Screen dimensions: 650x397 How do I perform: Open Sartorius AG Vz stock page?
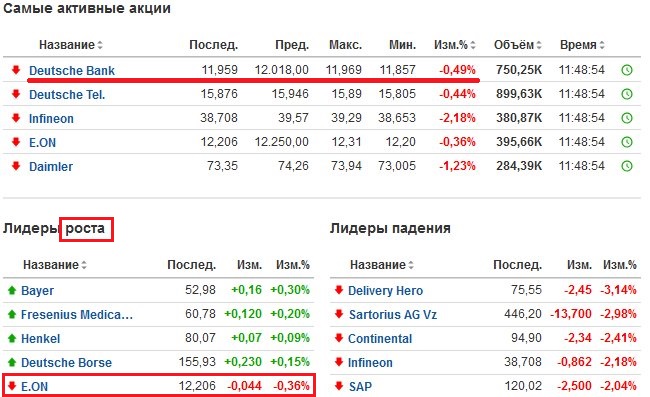393,315
